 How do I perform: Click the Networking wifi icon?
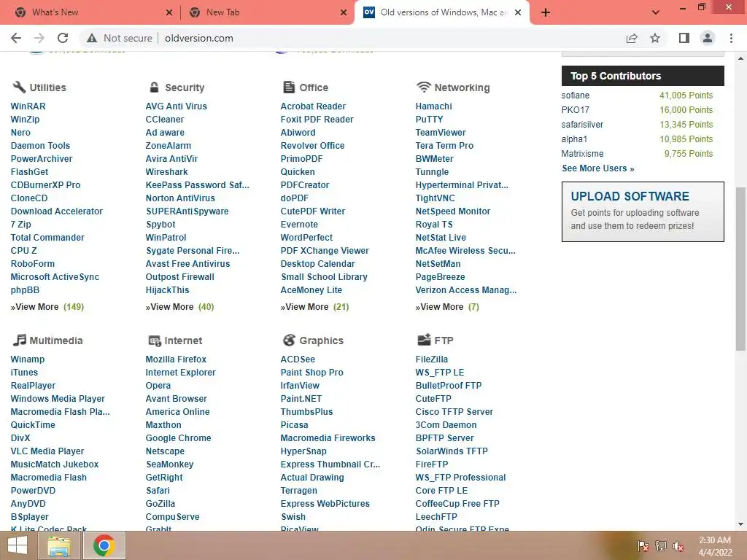point(424,87)
